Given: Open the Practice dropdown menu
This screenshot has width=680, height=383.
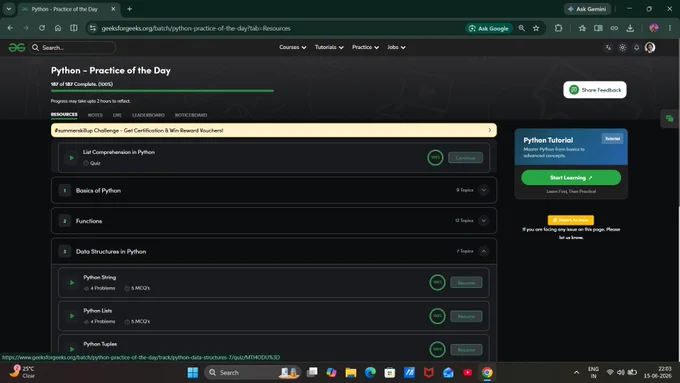Looking at the screenshot, I should click(365, 47).
